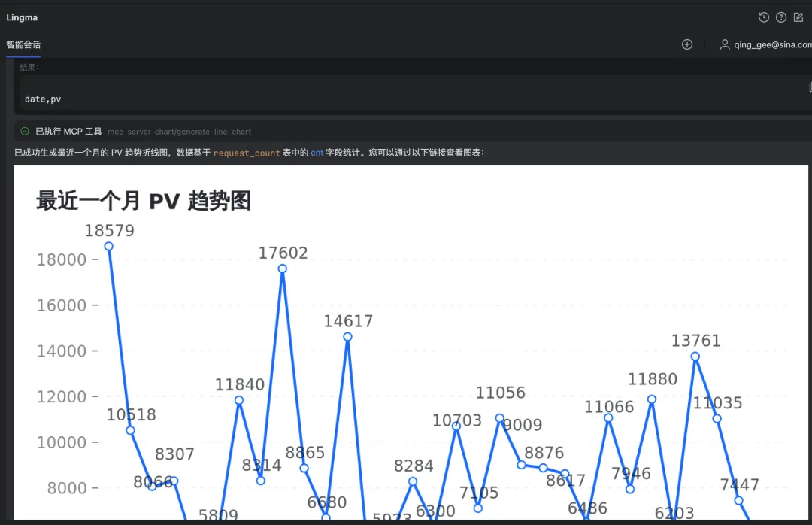Image resolution: width=812 pixels, height=525 pixels.
Task: Click the request_count table name
Action: (247, 153)
